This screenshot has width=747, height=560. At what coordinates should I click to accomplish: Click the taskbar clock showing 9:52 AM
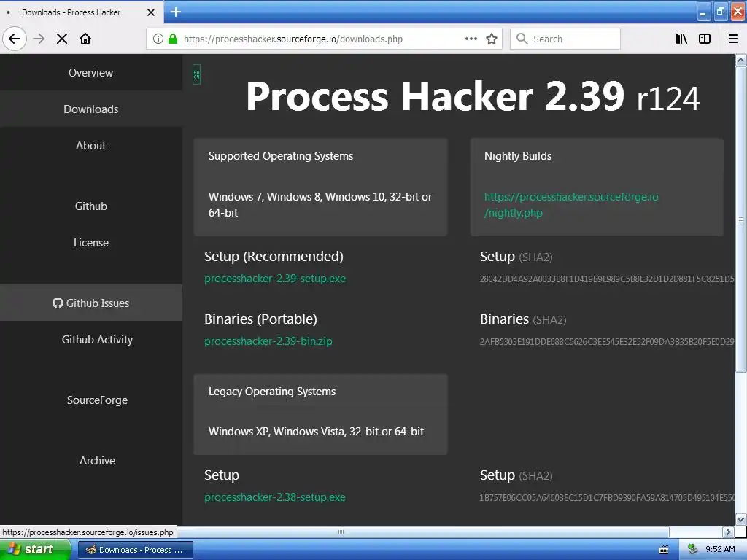[720, 550]
